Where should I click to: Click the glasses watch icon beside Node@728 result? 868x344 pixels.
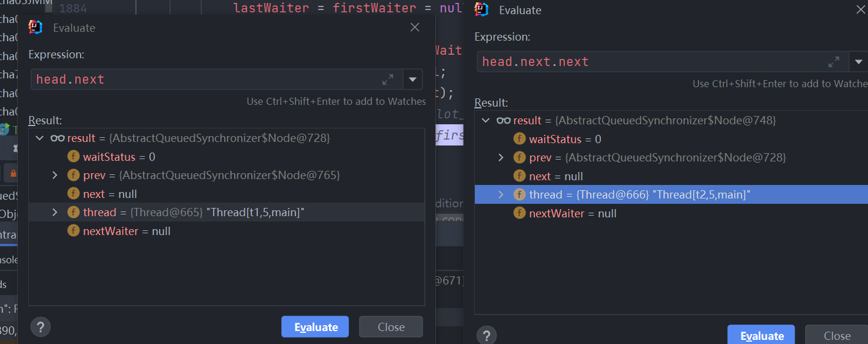click(x=57, y=138)
